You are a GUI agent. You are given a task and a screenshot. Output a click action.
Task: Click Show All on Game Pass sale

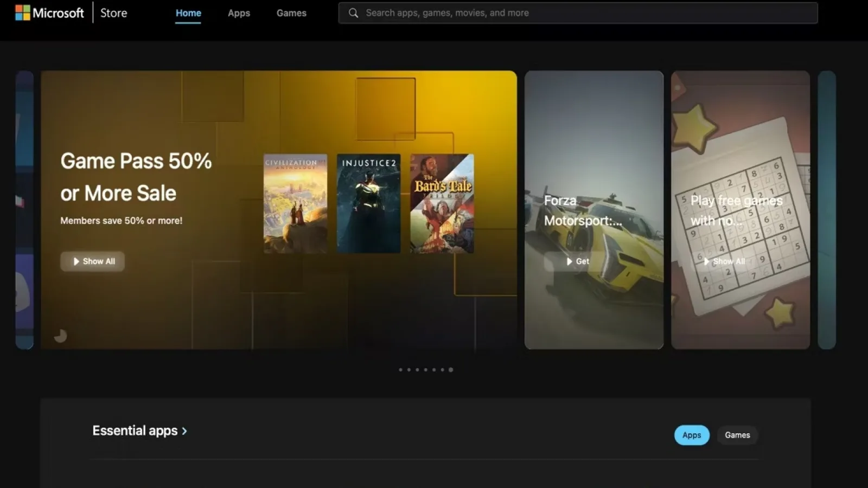pos(92,261)
